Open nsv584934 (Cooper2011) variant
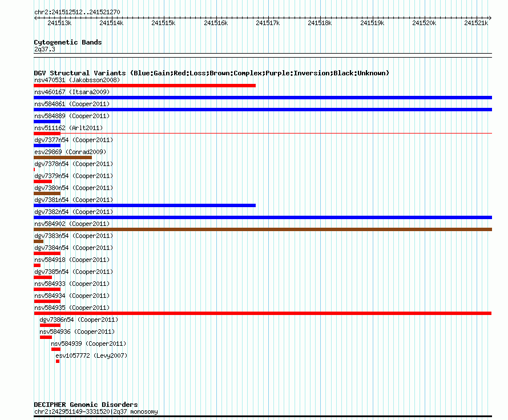Image resolution: width=508 pixels, height=420 pixels. pyautogui.click(x=72, y=296)
